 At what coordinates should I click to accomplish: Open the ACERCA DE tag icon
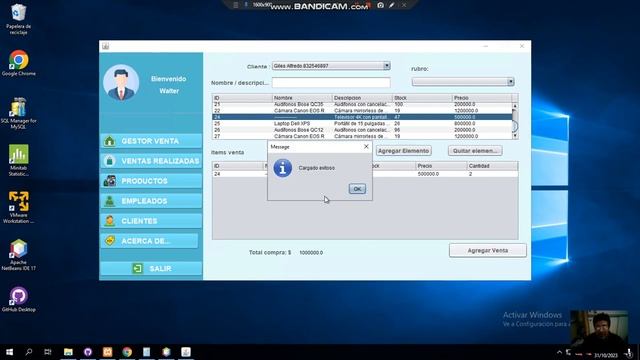(x=109, y=241)
